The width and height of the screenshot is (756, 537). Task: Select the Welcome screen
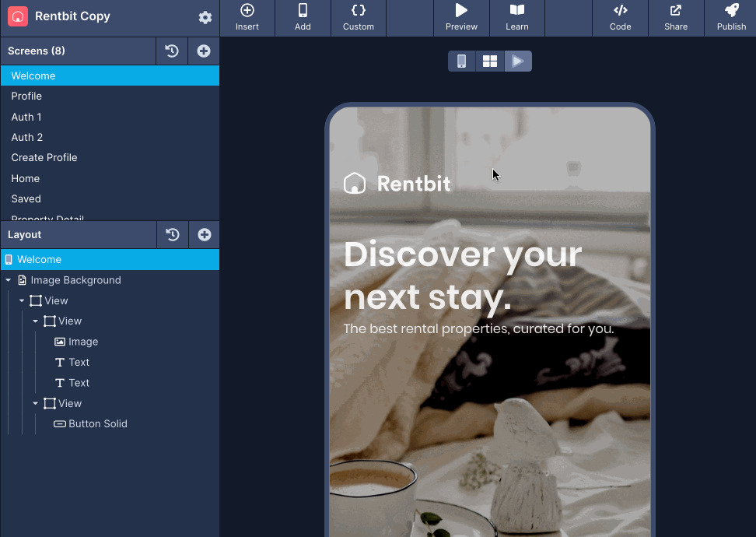pos(110,75)
